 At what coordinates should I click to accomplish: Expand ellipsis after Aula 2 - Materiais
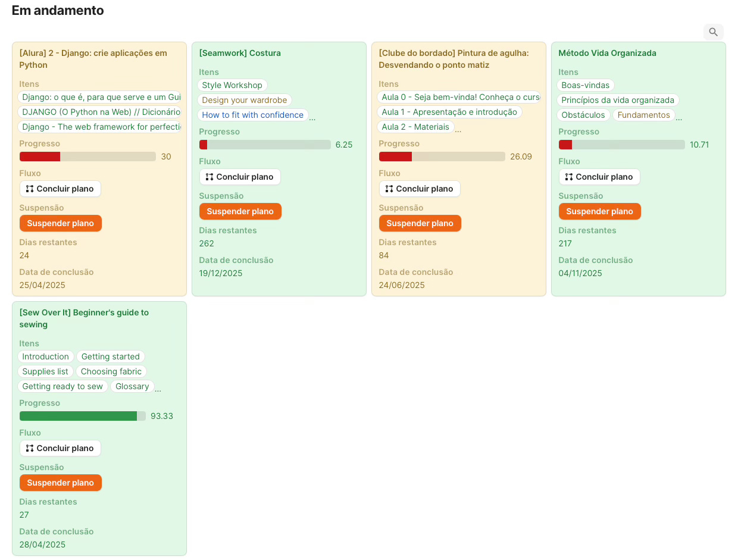pos(458,130)
